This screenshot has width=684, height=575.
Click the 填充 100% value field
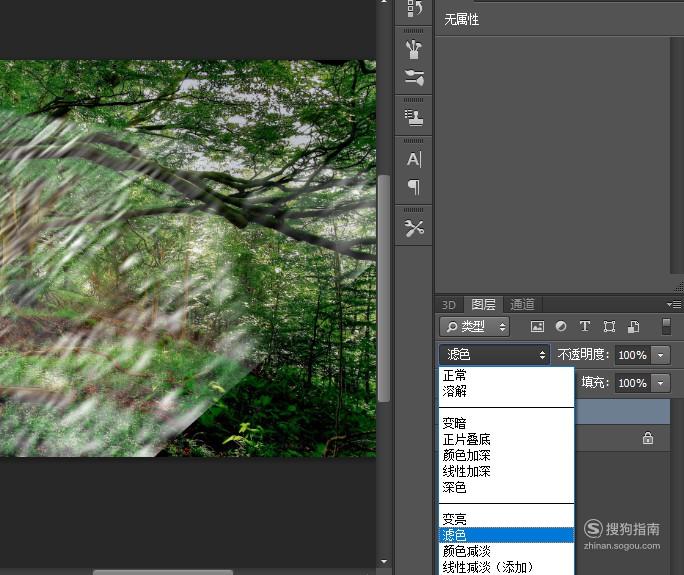click(633, 383)
